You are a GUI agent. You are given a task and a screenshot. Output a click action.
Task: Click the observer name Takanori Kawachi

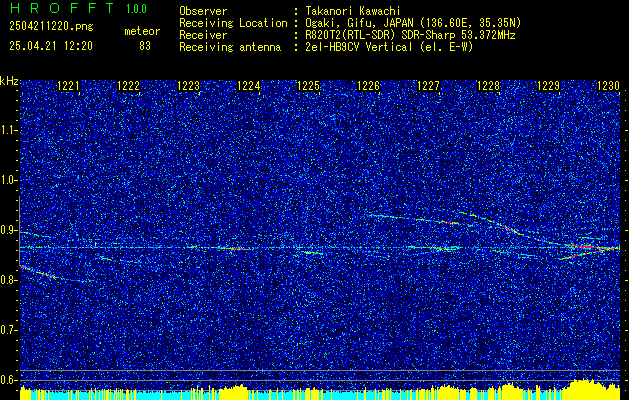click(x=352, y=11)
